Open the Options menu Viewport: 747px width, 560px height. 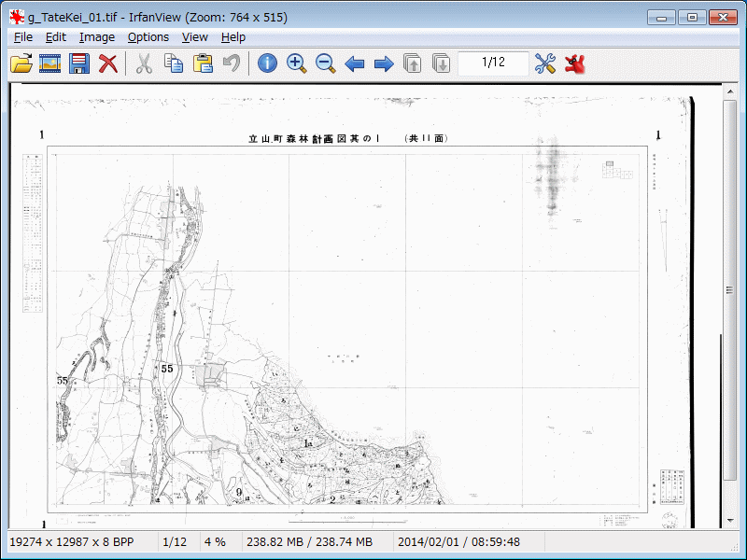point(148,37)
